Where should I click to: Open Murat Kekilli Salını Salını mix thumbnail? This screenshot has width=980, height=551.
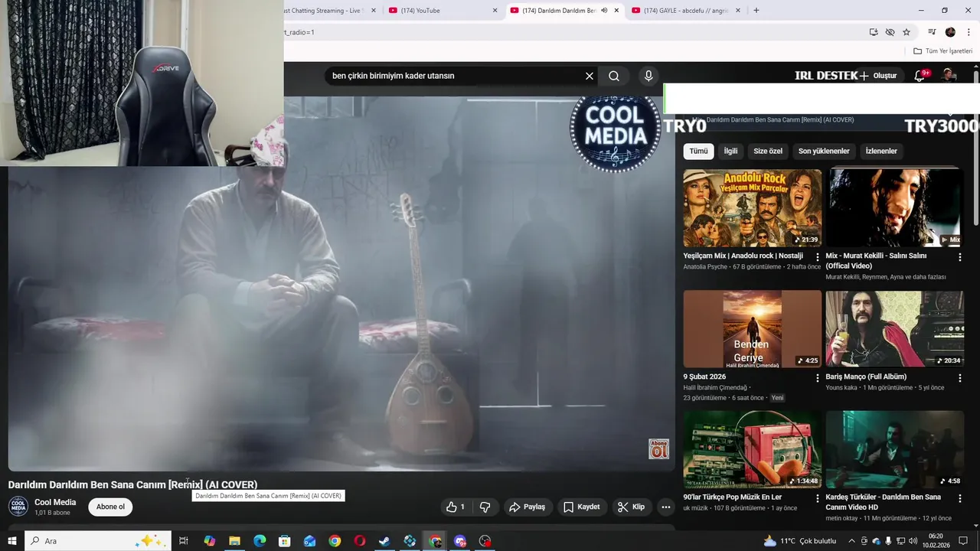894,207
